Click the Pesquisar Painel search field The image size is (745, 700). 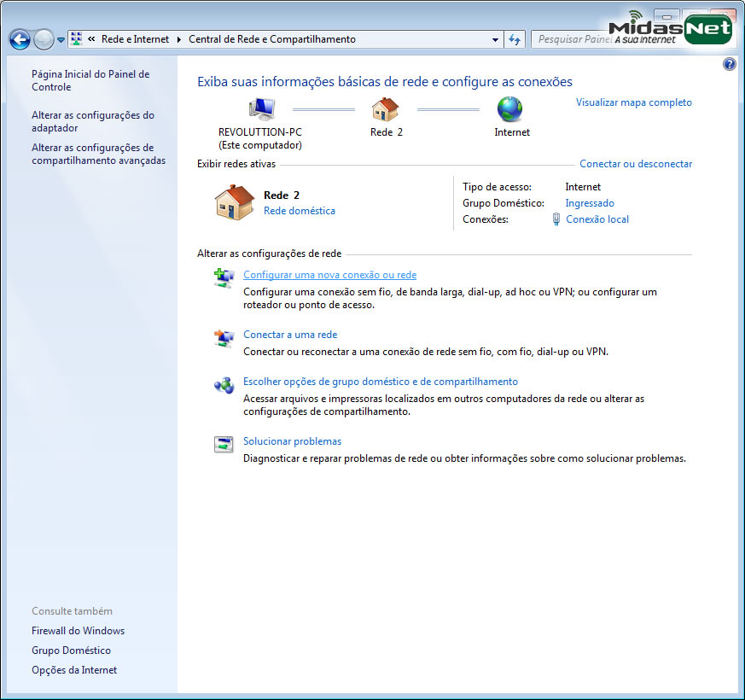(570, 39)
